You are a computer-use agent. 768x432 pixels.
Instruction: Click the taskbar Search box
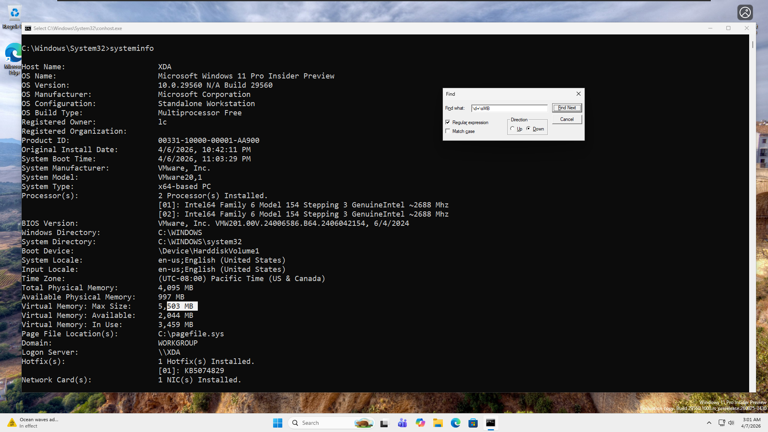tap(320, 423)
